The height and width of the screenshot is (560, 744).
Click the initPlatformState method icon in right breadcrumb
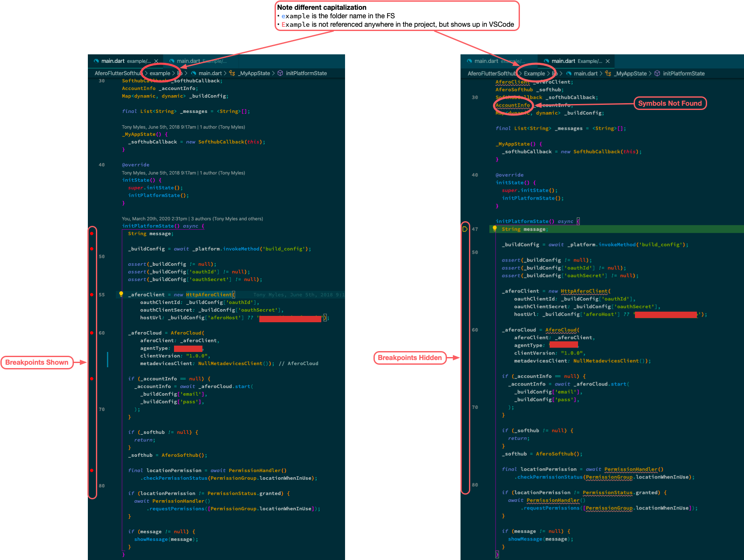[657, 73]
